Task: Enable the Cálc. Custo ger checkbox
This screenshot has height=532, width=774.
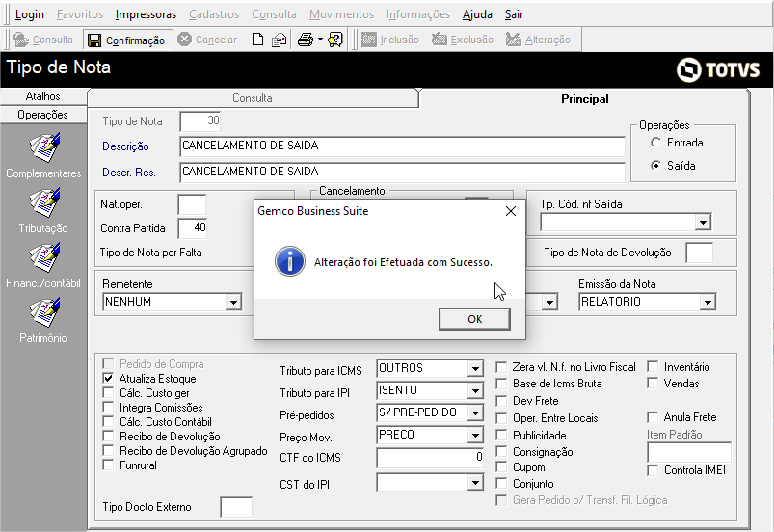Action: click(x=108, y=393)
